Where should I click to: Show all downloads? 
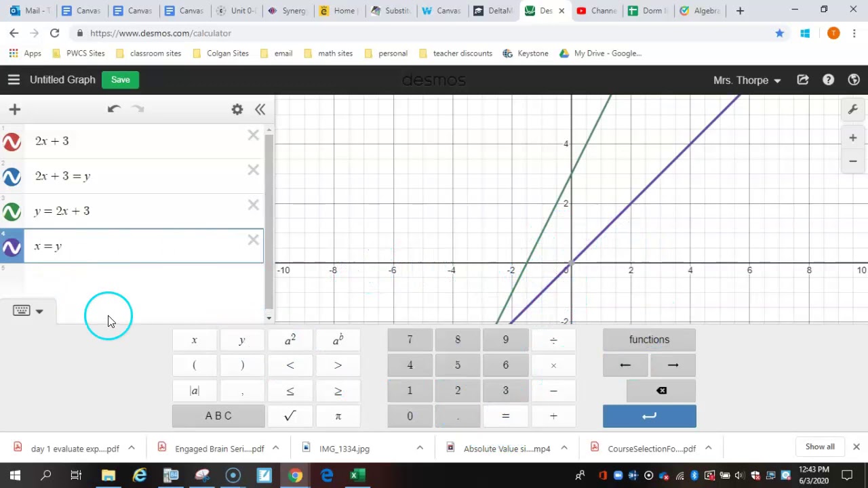820,447
